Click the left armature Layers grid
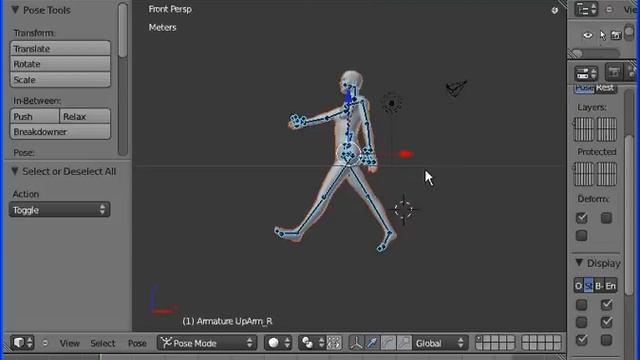Viewport: 640px width, 360px height. point(584,129)
